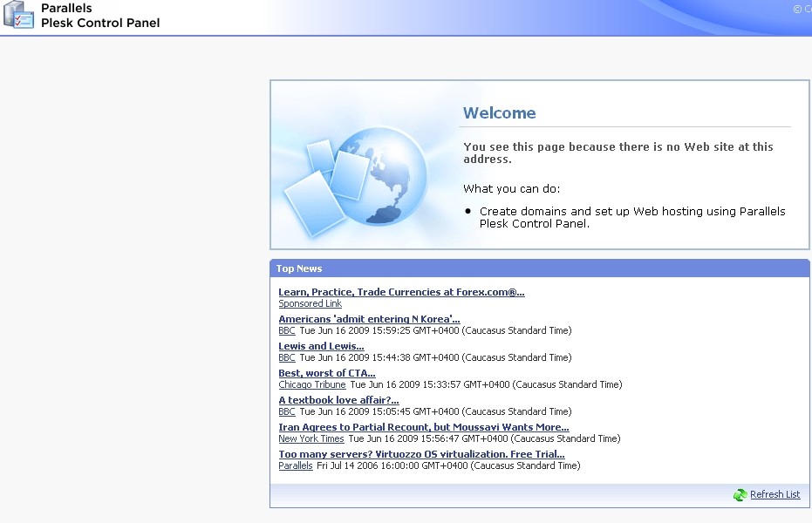
Task: Open the Americans 'admit entering N Korea' story
Action: click(x=369, y=319)
